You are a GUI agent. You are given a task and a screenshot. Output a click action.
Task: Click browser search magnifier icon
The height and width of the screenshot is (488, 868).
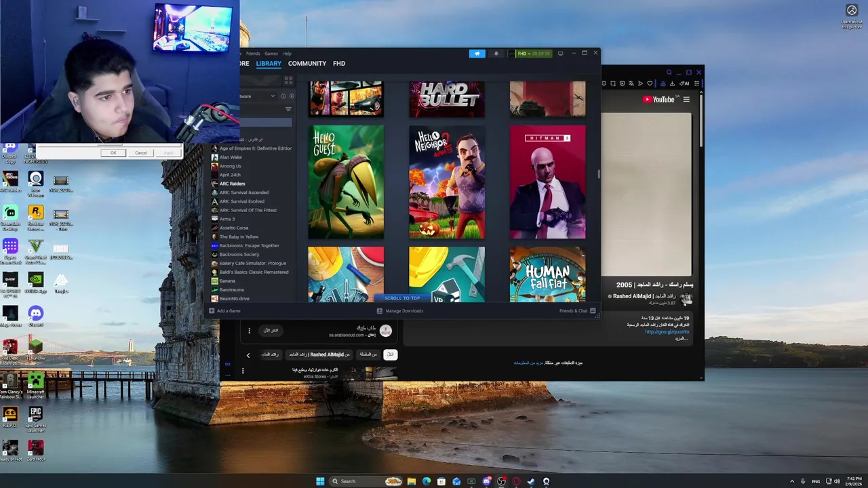pos(669,72)
